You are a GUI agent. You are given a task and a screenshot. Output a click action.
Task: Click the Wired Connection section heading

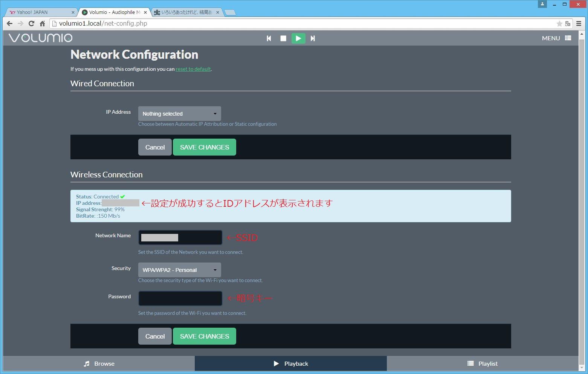click(x=102, y=84)
